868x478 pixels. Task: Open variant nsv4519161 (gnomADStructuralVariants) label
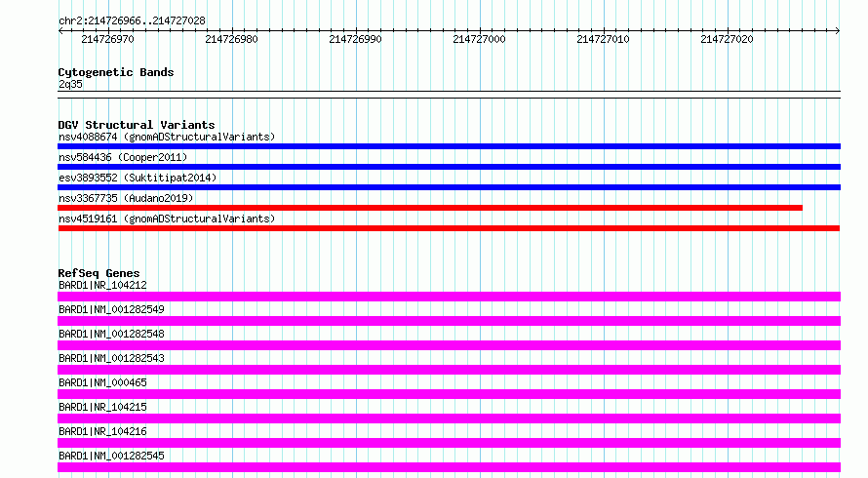pos(167,219)
